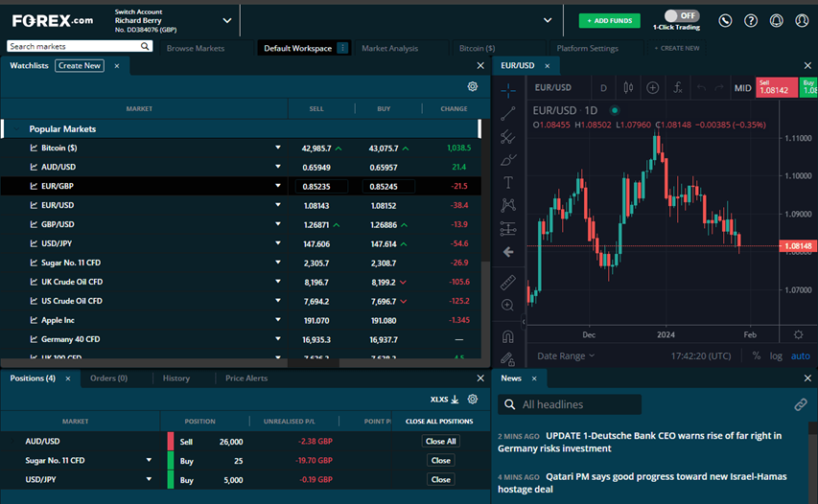Screen dimensions: 818x504
Task: Click the chart Sell 1.08142 price button
Action: click(776, 87)
